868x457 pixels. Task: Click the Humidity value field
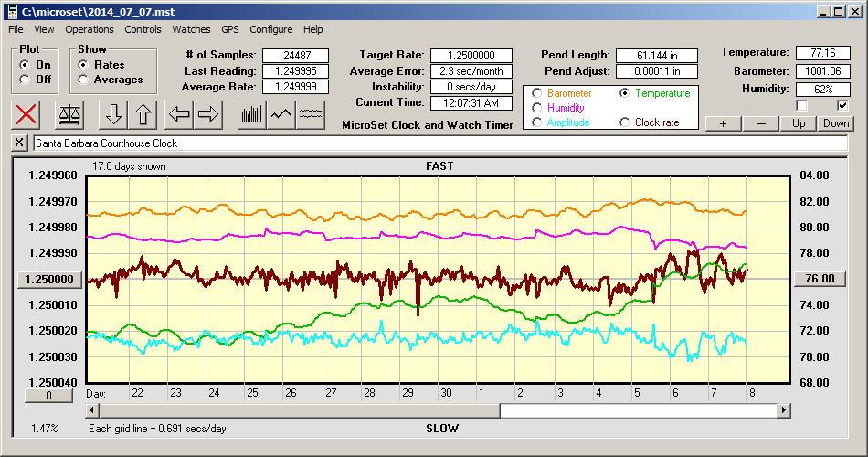pos(822,90)
